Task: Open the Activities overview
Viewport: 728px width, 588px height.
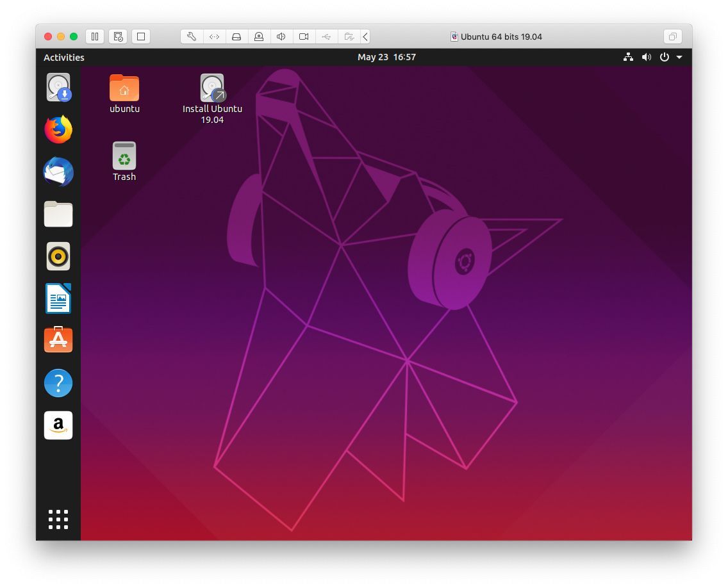Action: tap(63, 57)
